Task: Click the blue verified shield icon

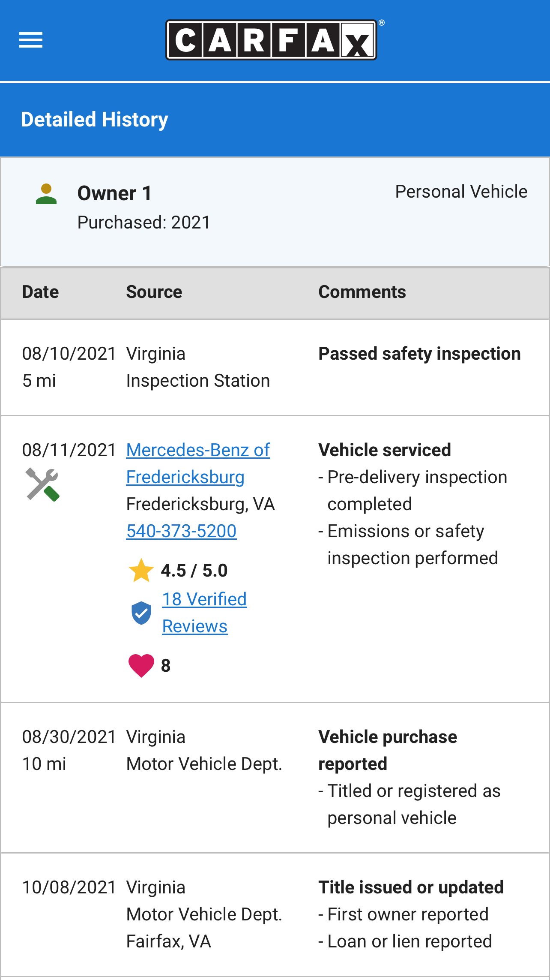Action: click(x=141, y=613)
